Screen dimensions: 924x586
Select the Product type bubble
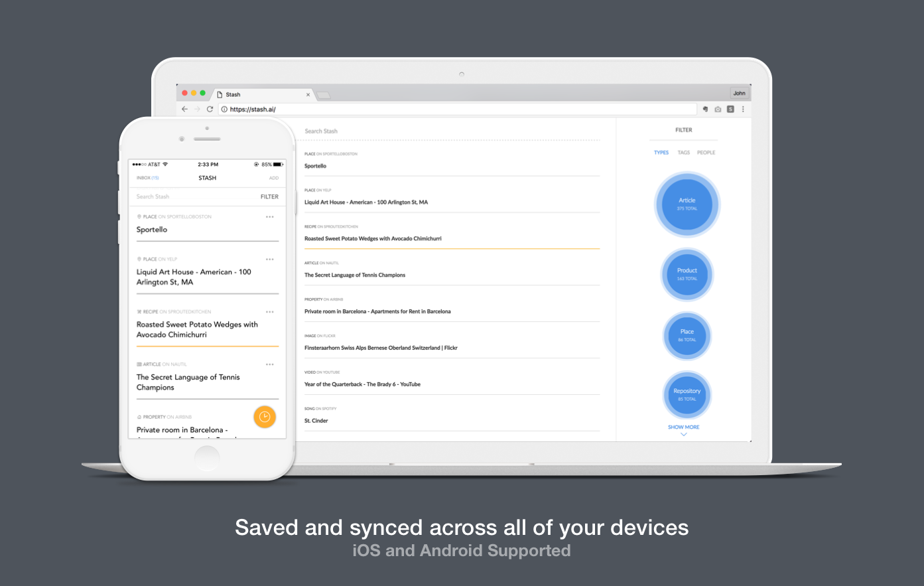687,274
